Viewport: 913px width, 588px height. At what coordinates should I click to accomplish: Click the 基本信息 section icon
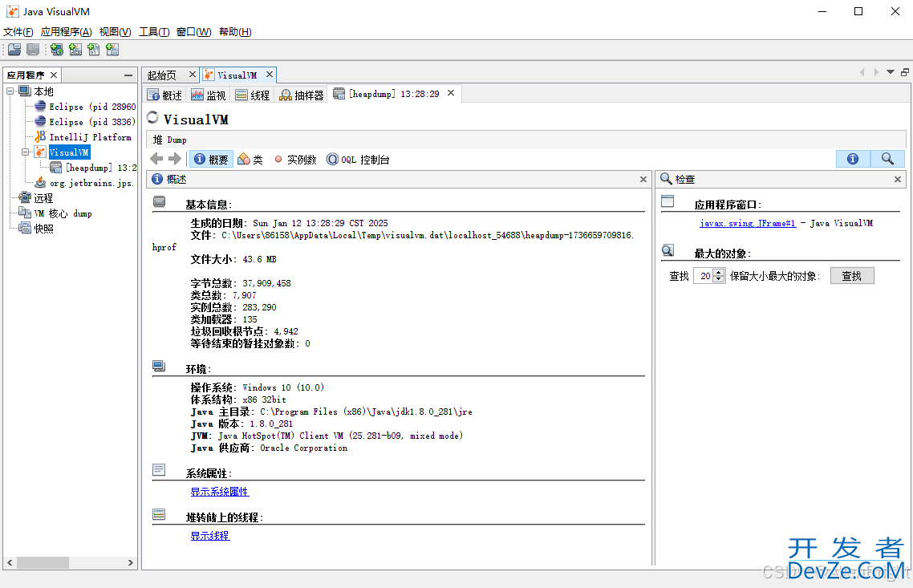tap(159, 202)
